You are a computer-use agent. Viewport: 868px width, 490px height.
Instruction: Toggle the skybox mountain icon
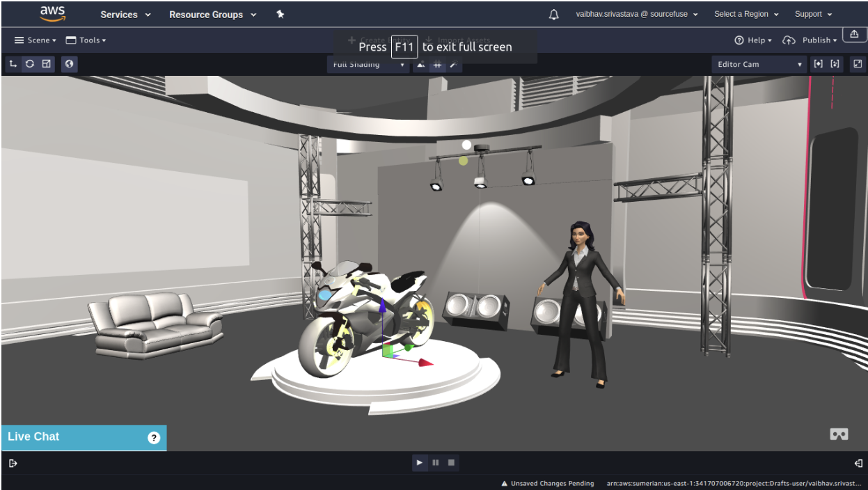pos(421,65)
